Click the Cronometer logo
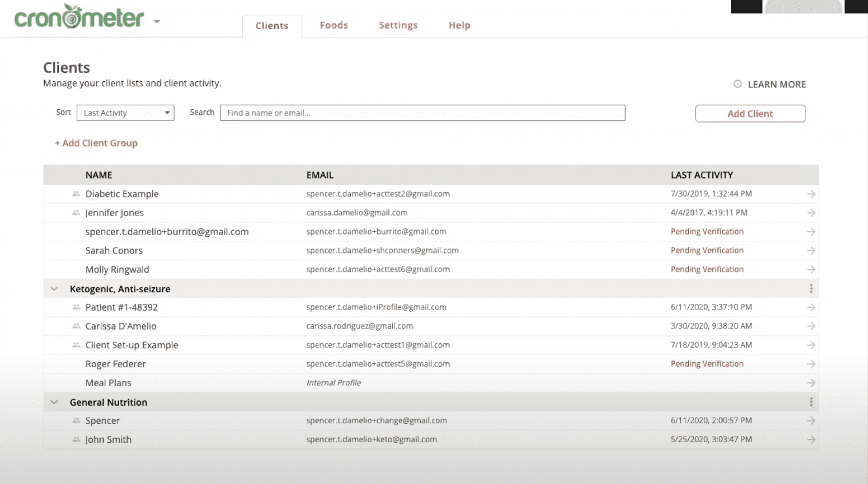The height and width of the screenshot is (484, 868). pos(79,18)
